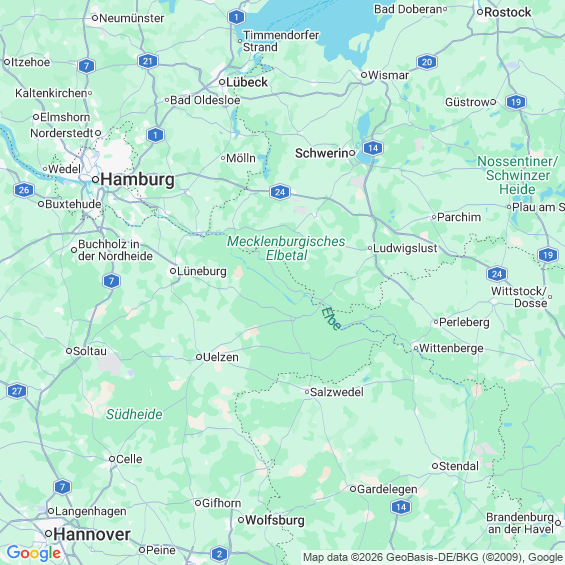Click the Südheide nature park label
This screenshot has height=565, width=565.
tap(134, 414)
